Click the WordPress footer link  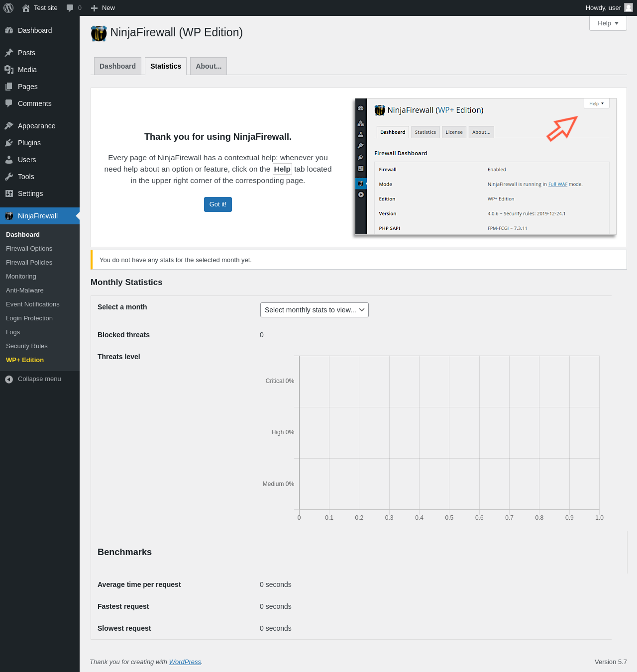pyautogui.click(x=185, y=662)
